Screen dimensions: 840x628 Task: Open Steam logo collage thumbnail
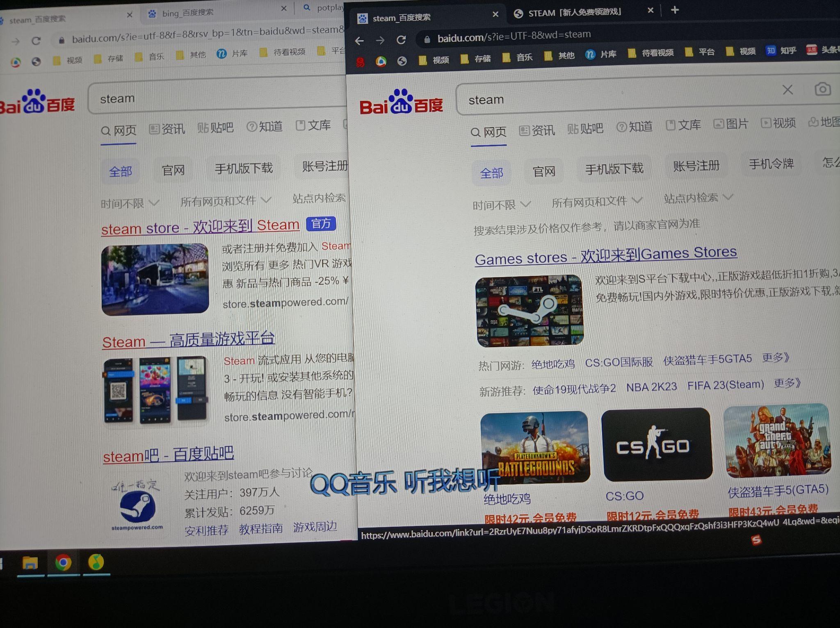point(530,311)
